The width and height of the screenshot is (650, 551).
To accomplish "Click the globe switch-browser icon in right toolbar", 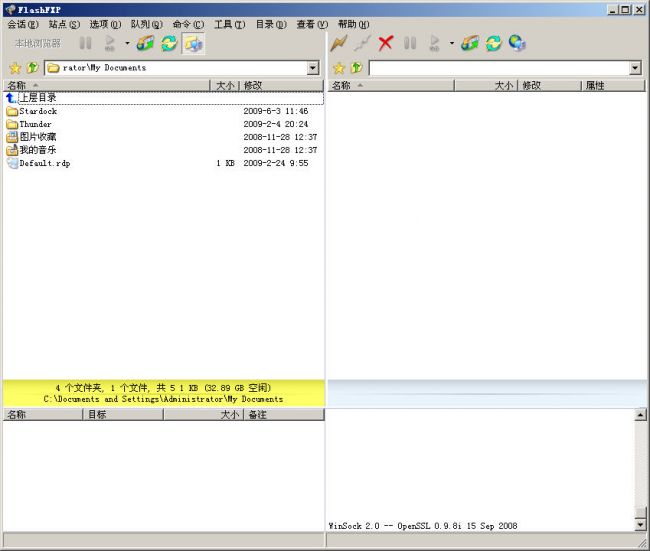I will click(x=517, y=44).
